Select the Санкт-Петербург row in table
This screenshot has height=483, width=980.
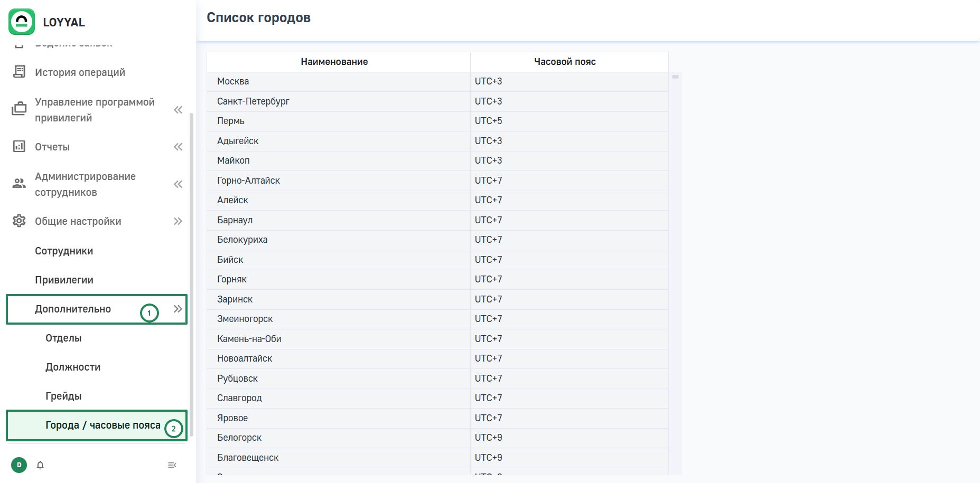338,101
